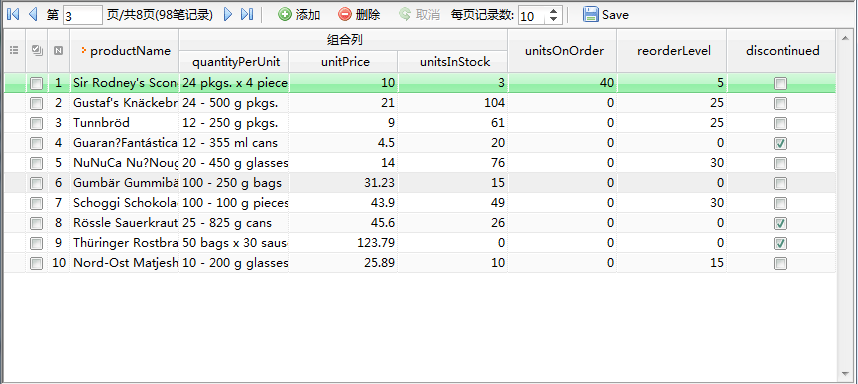Click the select-all checkbox header icon
Image resolution: width=858 pixels, height=384 pixels.
pos(37,50)
